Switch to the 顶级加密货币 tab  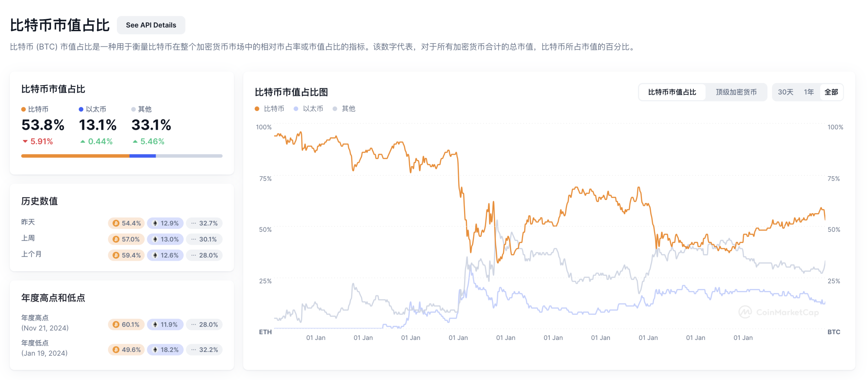coord(737,92)
